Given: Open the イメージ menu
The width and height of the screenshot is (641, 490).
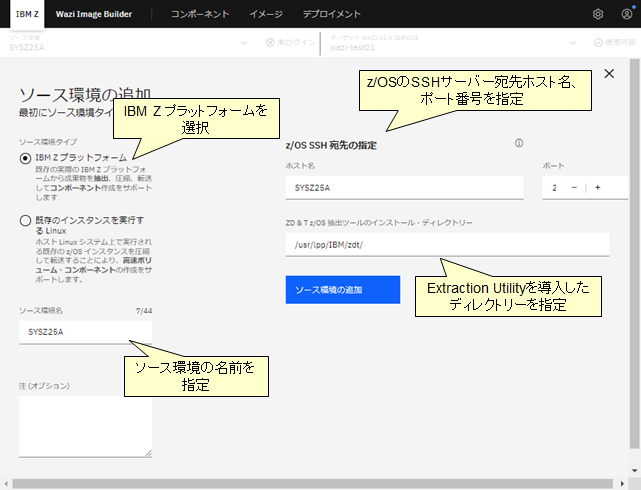Looking at the screenshot, I should (x=266, y=14).
